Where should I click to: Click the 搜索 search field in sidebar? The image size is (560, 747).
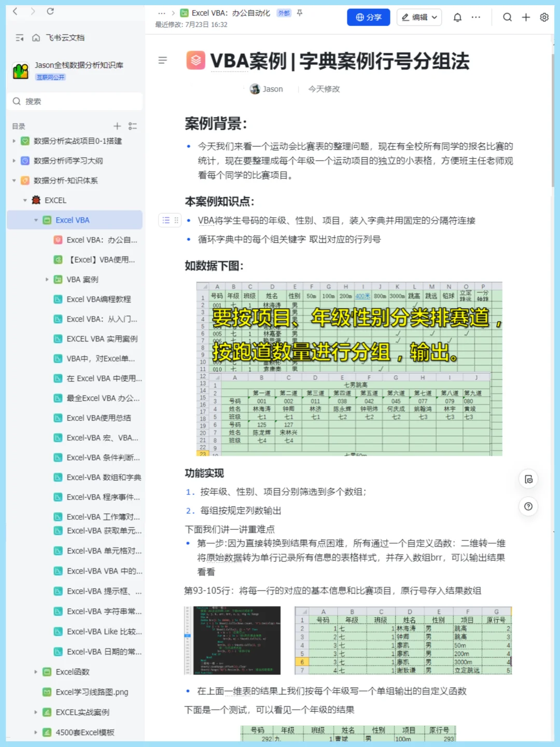(x=74, y=101)
